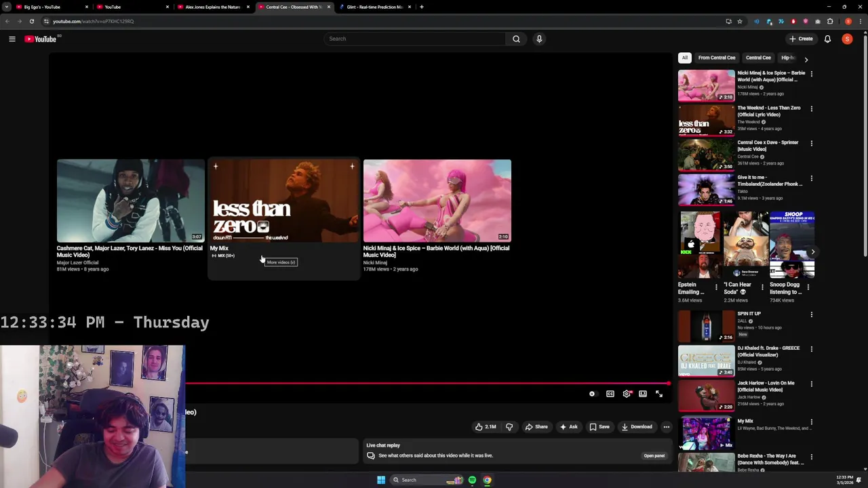This screenshot has width=868, height=488.
Task: Save the video with the Save button
Action: pyautogui.click(x=599, y=427)
